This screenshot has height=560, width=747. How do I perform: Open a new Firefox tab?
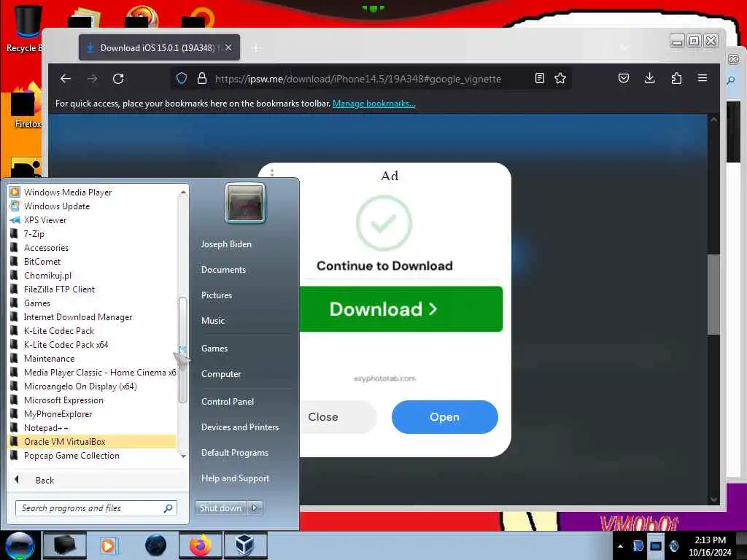pyautogui.click(x=256, y=48)
